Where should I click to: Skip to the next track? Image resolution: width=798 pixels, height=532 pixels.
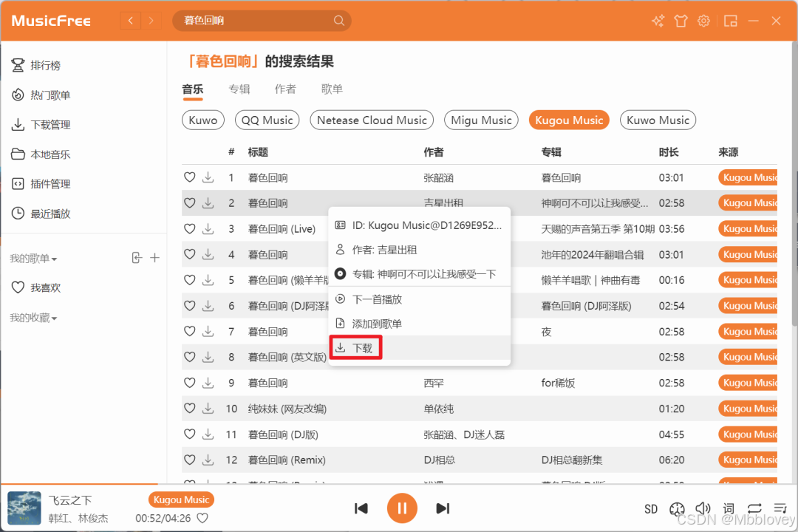click(x=443, y=508)
